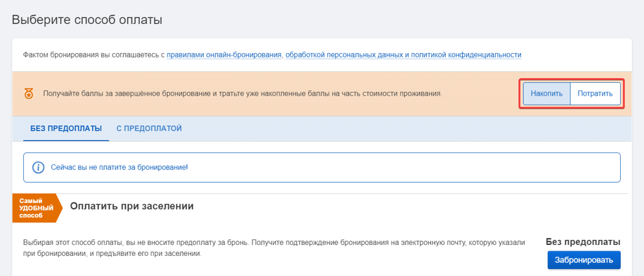
Task: Open обработкой персональных данных и политикой конфиденциальности link
Action: click(403, 54)
